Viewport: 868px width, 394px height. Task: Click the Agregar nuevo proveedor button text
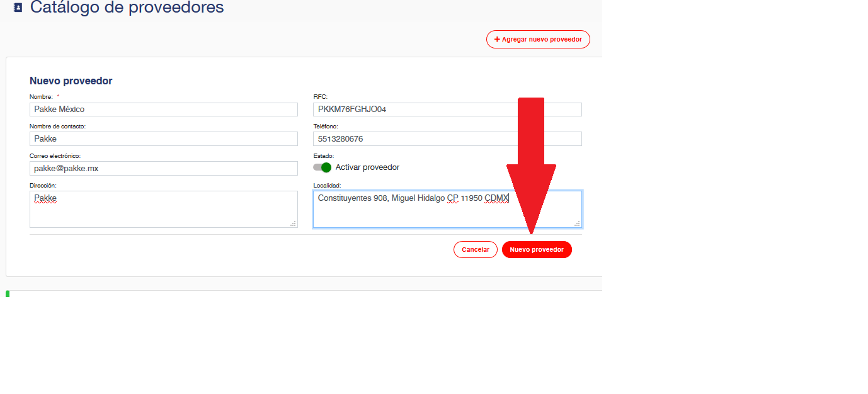pos(542,39)
